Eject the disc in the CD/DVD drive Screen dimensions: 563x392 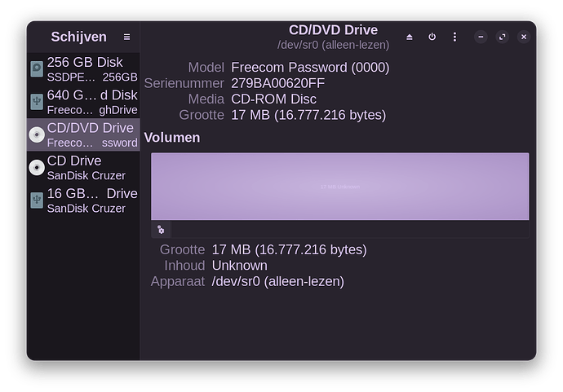pyautogui.click(x=410, y=37)
